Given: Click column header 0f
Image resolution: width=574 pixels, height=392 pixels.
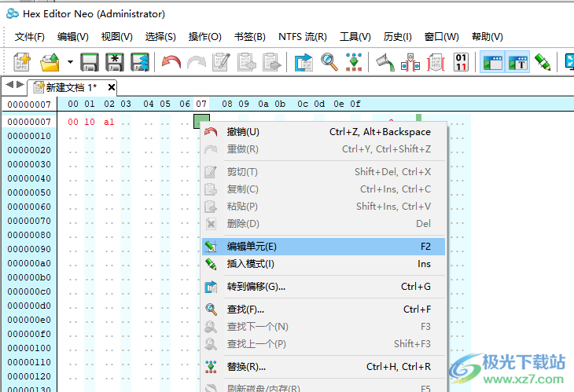Looking at the screenshot, I should pos(355,104).
